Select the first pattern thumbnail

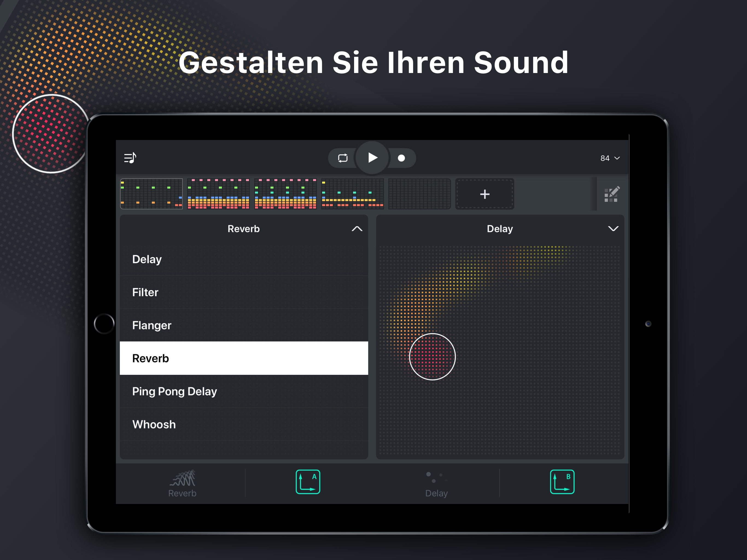(x=151, y=194)
